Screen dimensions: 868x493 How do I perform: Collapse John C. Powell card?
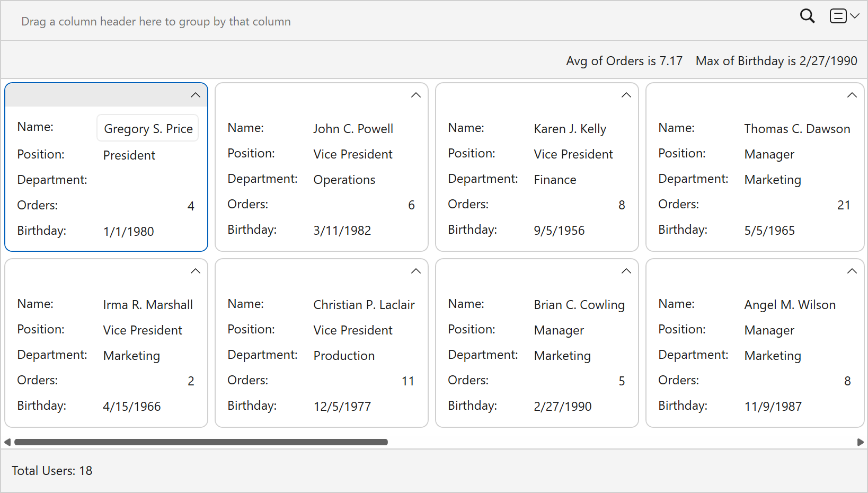point(416,95)
